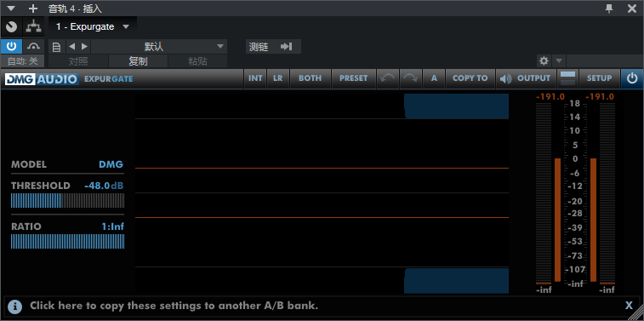Click the lower blue waveform block
Viewport: 644px width, 321px height.
coord(456,281)
